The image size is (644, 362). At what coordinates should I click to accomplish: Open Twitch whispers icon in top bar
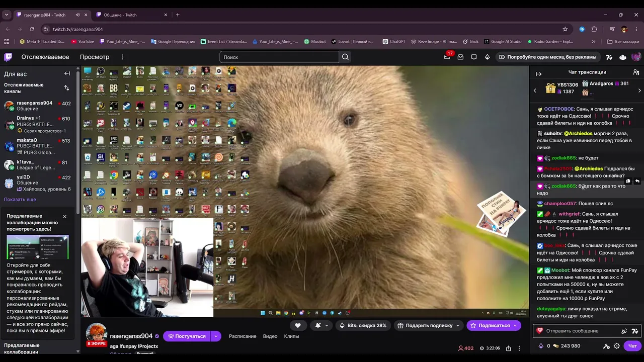point(474,57)
